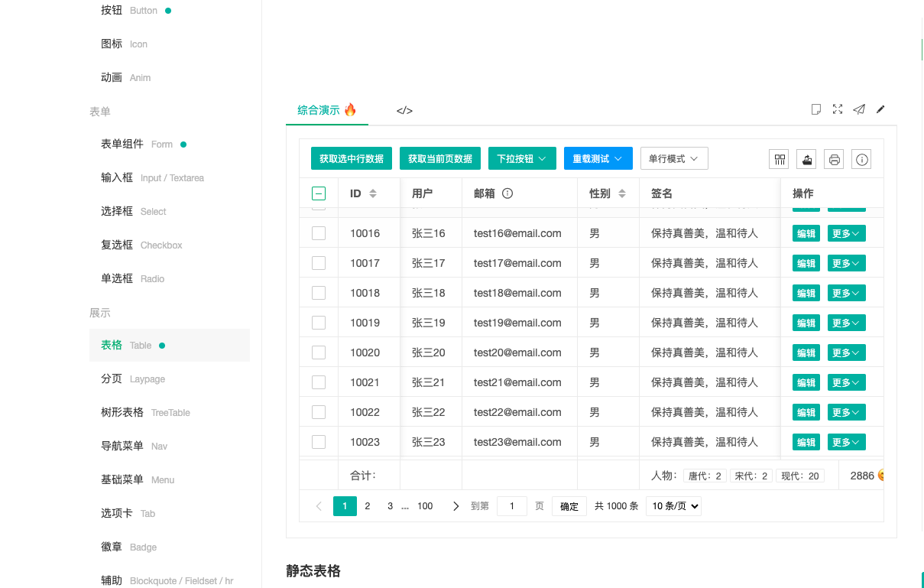Check the row checkbox for ID 10016
The height and width of the screenshot is (588, 924).
[x=319, y=233]
